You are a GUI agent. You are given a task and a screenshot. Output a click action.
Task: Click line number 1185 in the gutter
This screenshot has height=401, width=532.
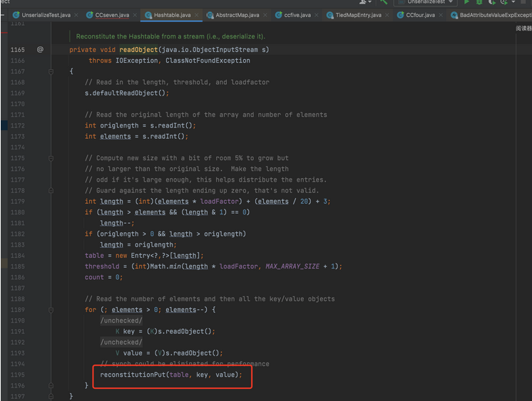(18, 266)
